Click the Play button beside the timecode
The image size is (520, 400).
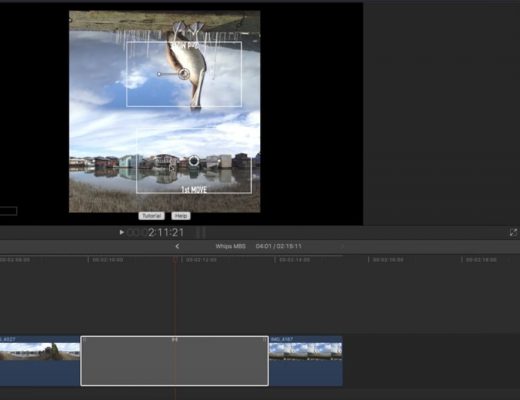(122, 232)
